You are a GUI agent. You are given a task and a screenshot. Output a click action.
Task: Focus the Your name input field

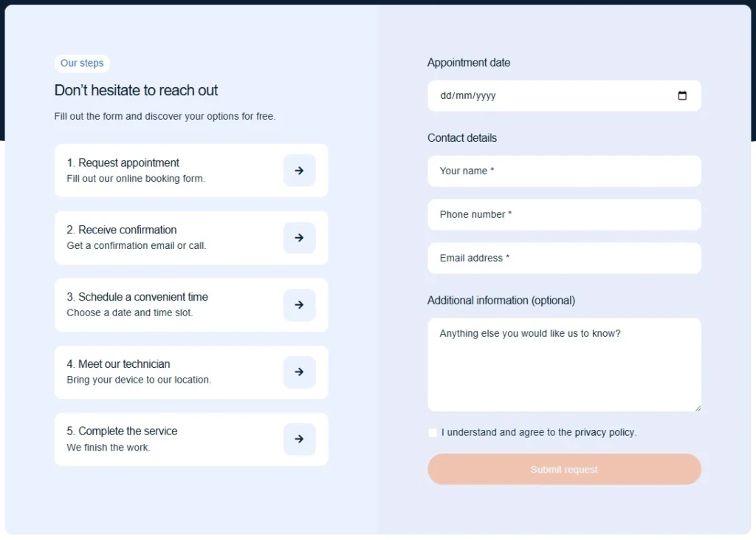tap(564, 171)
